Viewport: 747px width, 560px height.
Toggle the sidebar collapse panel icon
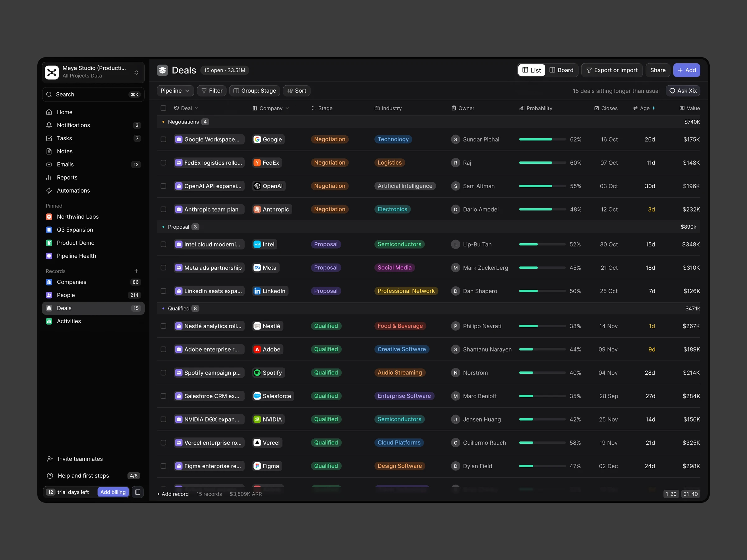pyautogui.click(x=138, y=492)
